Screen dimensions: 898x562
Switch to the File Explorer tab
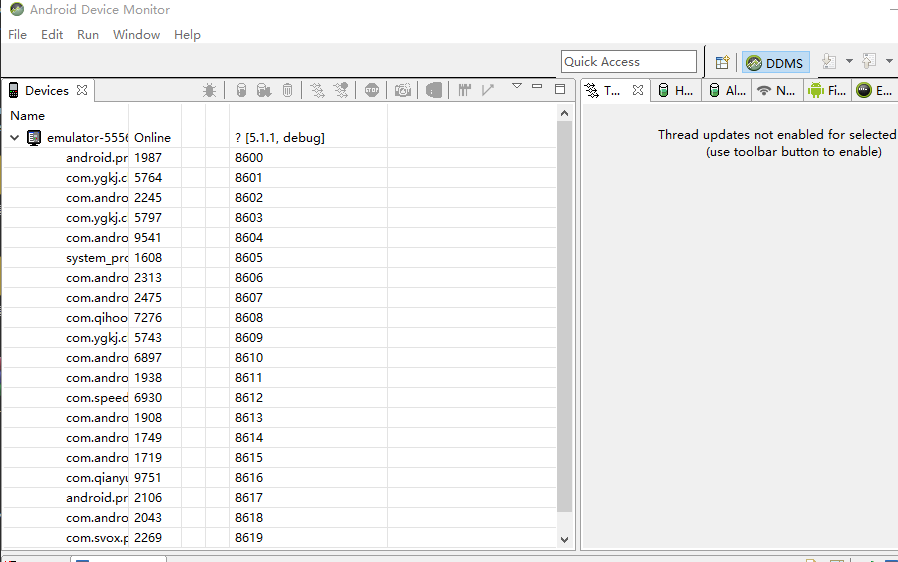[828, 91]
